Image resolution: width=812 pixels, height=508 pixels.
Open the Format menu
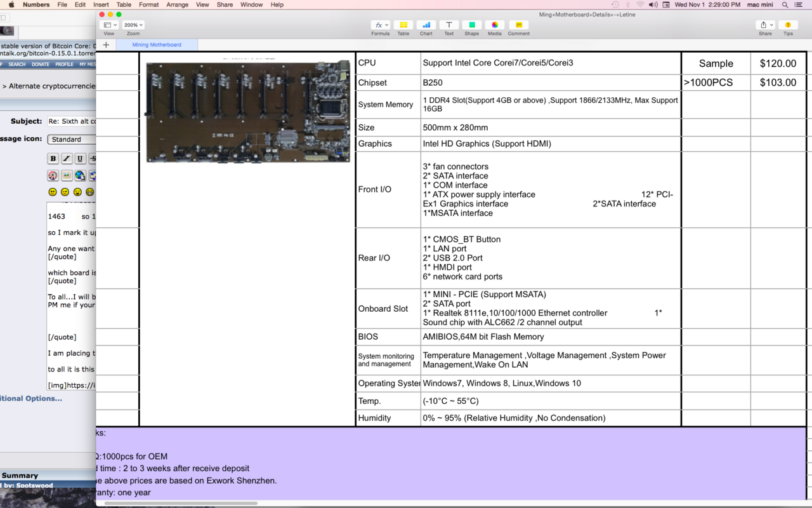tap(149, 4)
